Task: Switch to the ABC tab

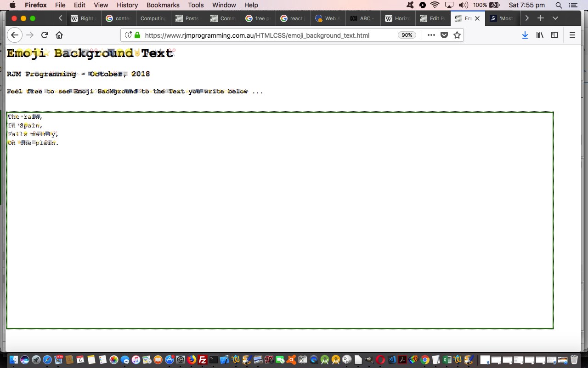Action: (362, 18)
